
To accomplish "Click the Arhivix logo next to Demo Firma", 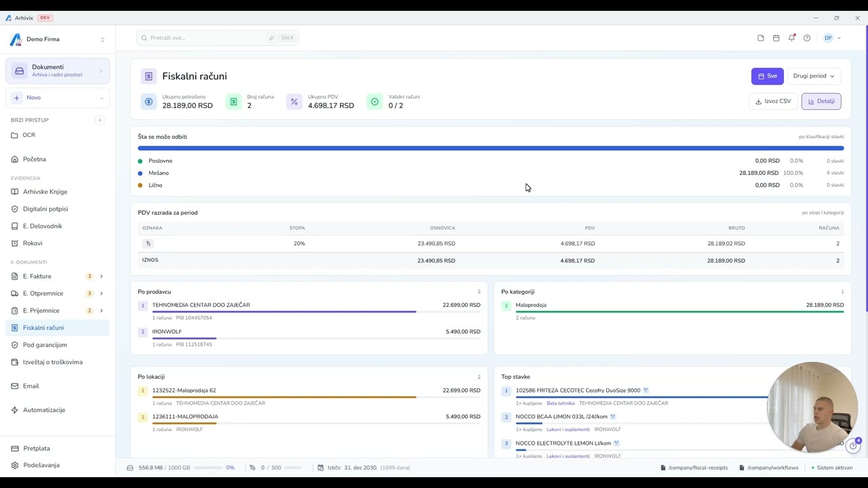I will pyautogui.click(x=16, y=39).
